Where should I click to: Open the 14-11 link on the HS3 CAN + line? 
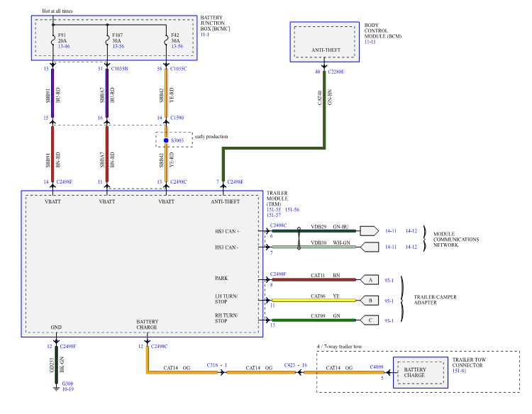391,231
